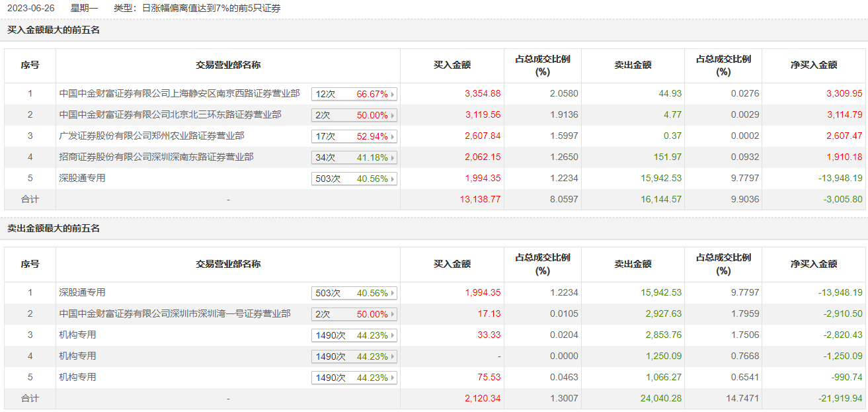
Task: Open the 34次 41.18% badge
Action: pyautogui.click(x=354, y=158)
